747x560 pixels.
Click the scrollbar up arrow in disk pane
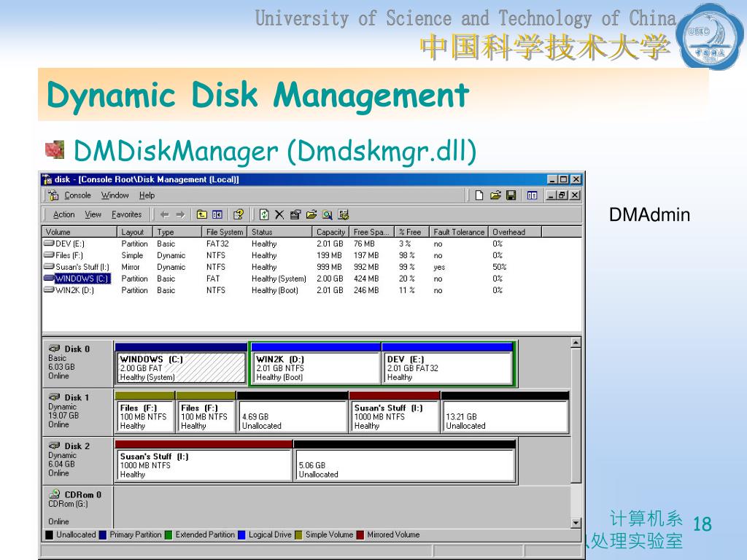coord(576,343)
